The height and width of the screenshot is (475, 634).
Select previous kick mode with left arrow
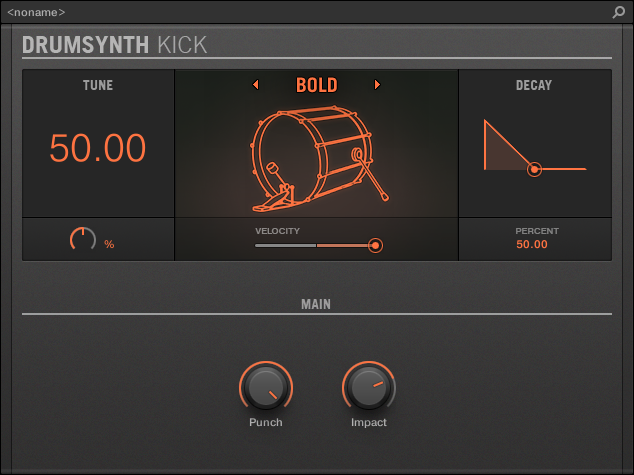click(255, 85)
